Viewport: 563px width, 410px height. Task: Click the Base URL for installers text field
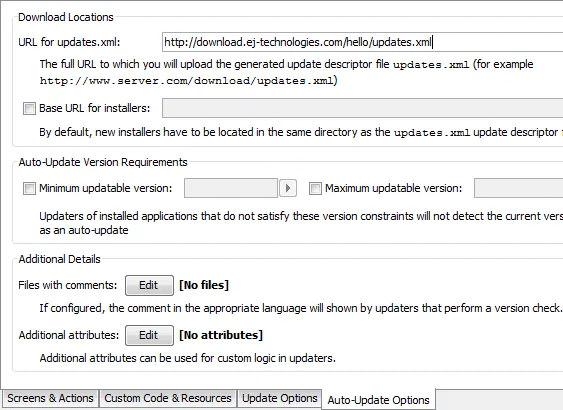click(x=363, y=108)
